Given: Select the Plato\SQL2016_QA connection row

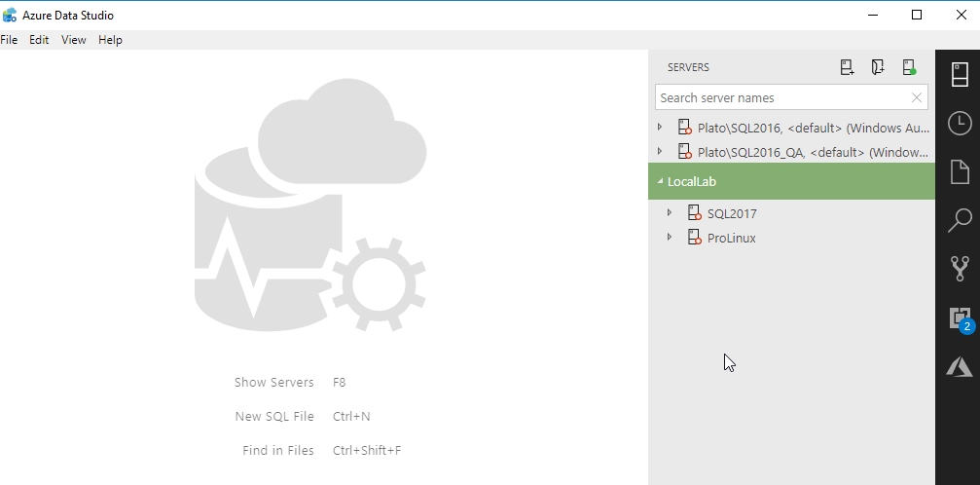Looking at the screenshot, I should click(x=792, y=152).
